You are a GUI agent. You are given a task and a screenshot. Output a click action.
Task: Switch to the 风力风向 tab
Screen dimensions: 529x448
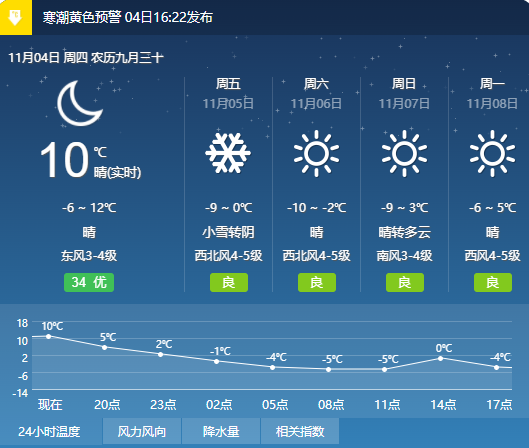[x=142, y=431]
